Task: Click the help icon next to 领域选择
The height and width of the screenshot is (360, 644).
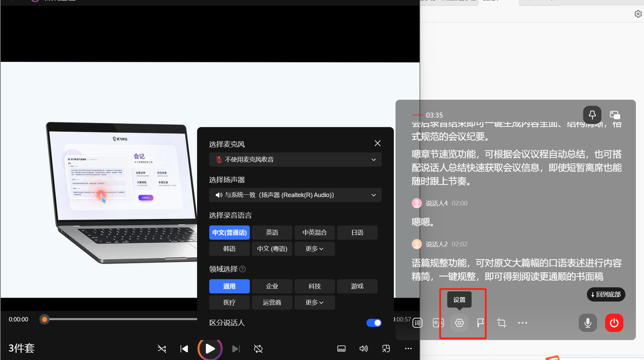Action: 243,269
